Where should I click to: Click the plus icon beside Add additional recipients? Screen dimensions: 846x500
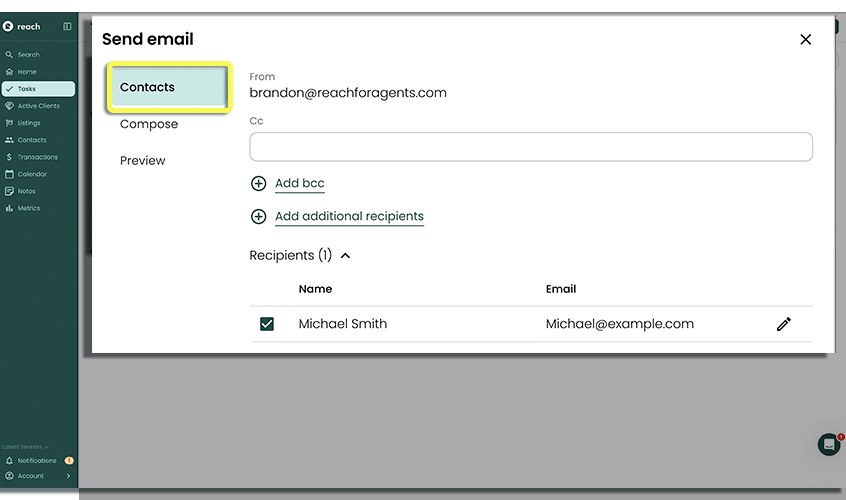point(258,217)
